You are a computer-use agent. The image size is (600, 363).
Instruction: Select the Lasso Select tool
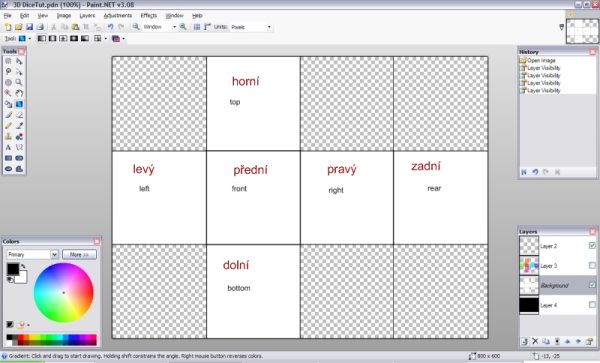[8, 72]
